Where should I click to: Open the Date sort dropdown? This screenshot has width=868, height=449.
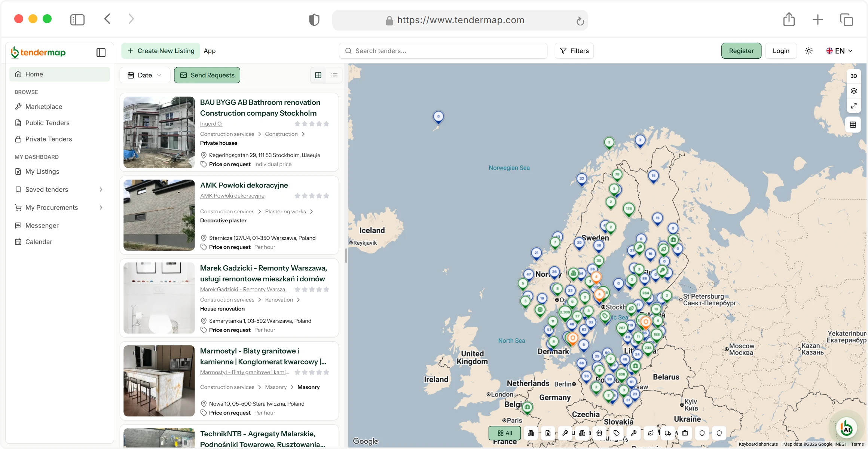click(x=145, y=75)
